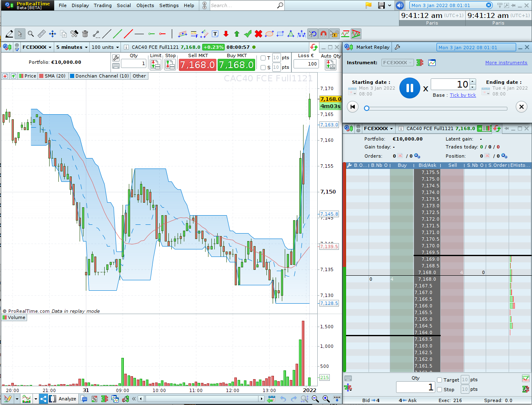Open the Settings menu
The image size is (532, 405).
pyautogui.click(x=169, y=5)
